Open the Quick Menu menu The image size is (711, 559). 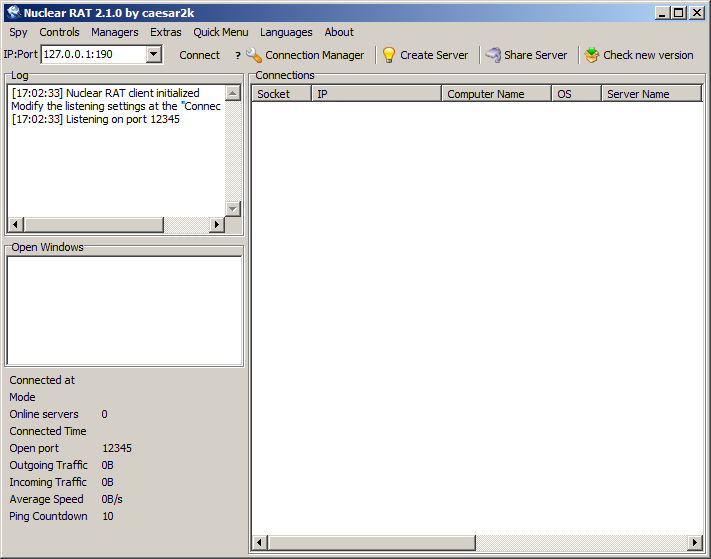tap(221, 32)
